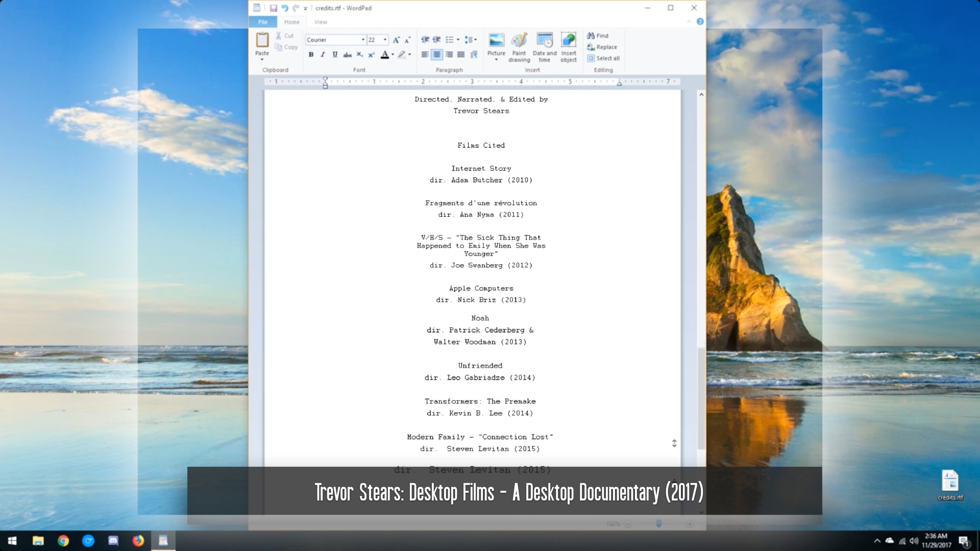Open Firefox from the taskbar

(138, 541)
